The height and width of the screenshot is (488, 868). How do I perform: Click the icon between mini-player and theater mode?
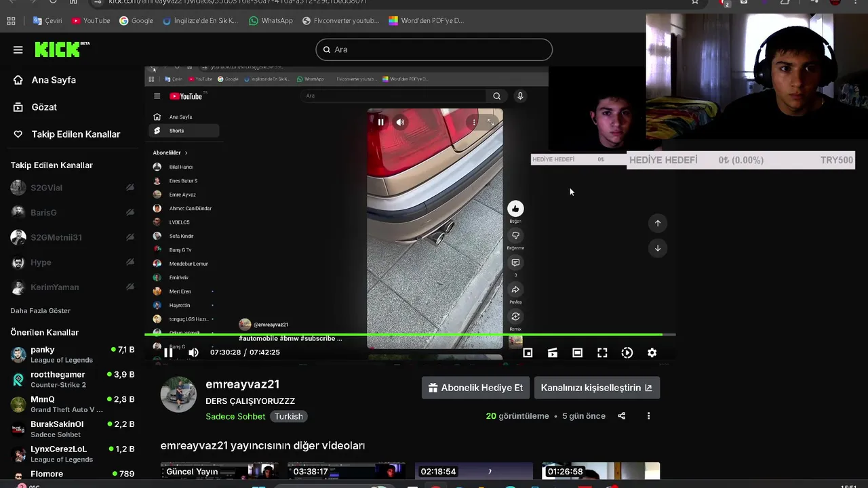553,352
